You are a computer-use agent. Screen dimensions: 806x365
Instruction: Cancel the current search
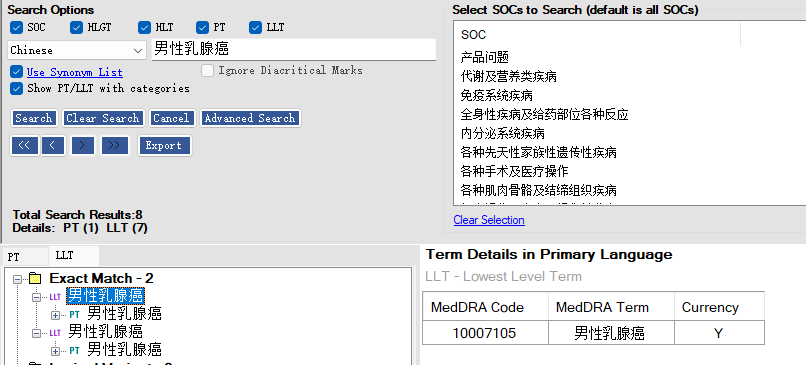tap(171, 118)
